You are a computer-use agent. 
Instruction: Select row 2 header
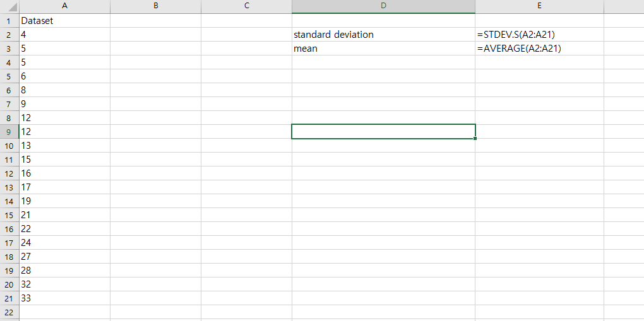click(x=9, y=35)
